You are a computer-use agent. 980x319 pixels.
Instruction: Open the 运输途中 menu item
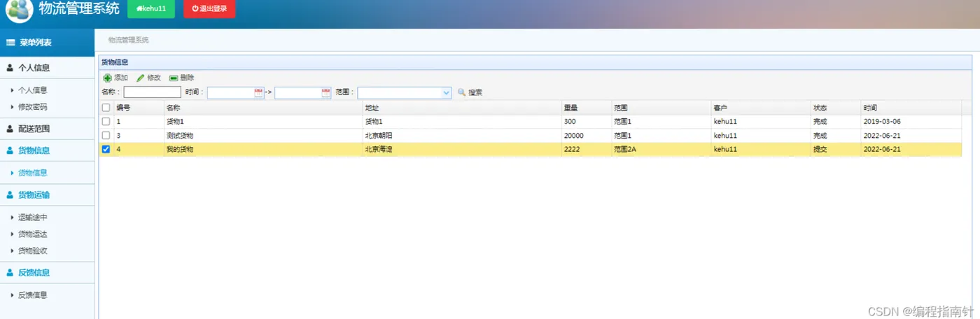(x=32, y=218)
